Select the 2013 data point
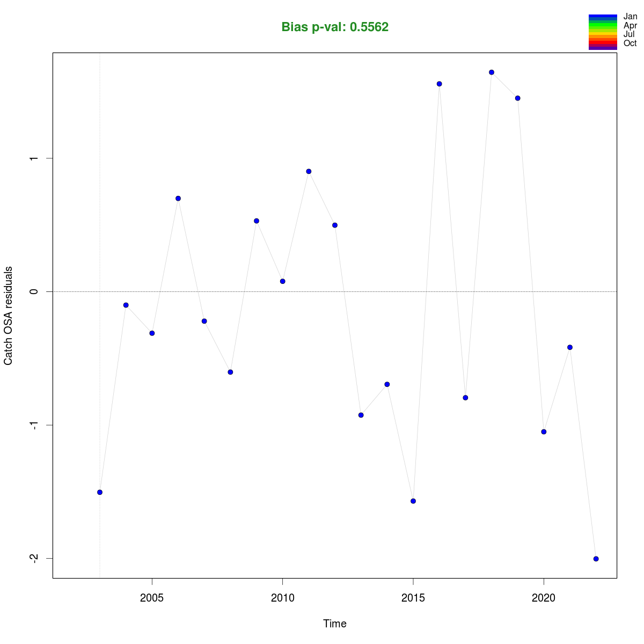Screen dimensions: 644x644 [361, 415]
